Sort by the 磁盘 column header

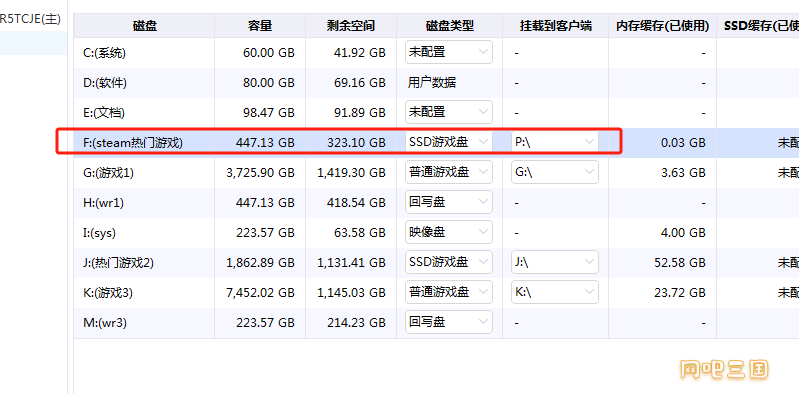coord(144,25)
